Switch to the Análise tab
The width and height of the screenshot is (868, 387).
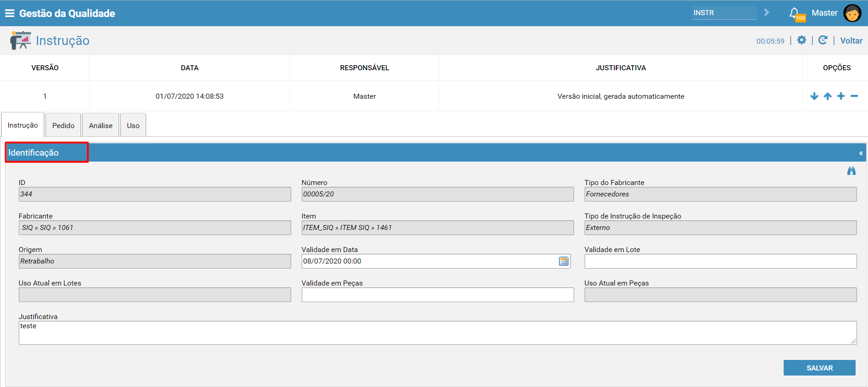coord(101,125)
